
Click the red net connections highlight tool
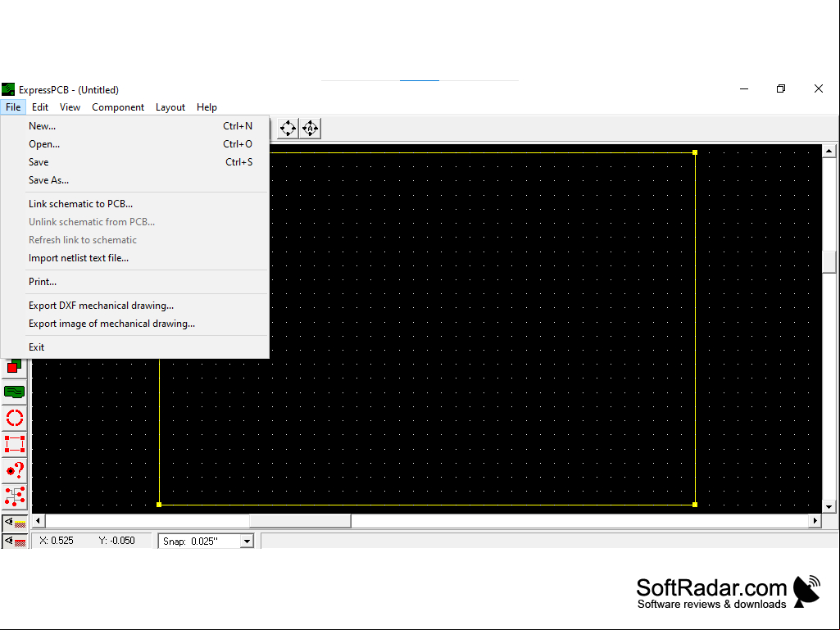coord(15,497)
